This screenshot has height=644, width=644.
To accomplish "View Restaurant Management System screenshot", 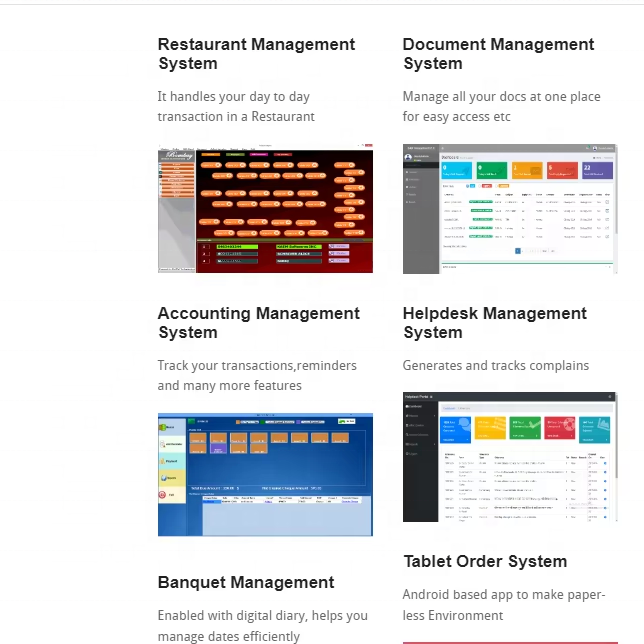I will coord(265,208).
